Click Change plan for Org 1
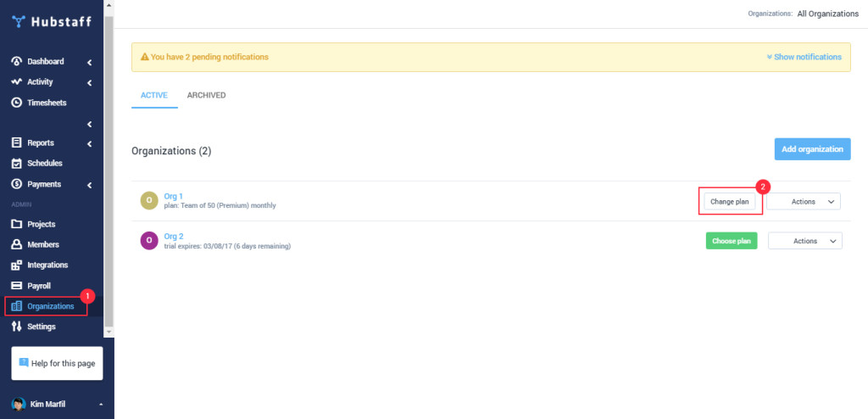 729,202
